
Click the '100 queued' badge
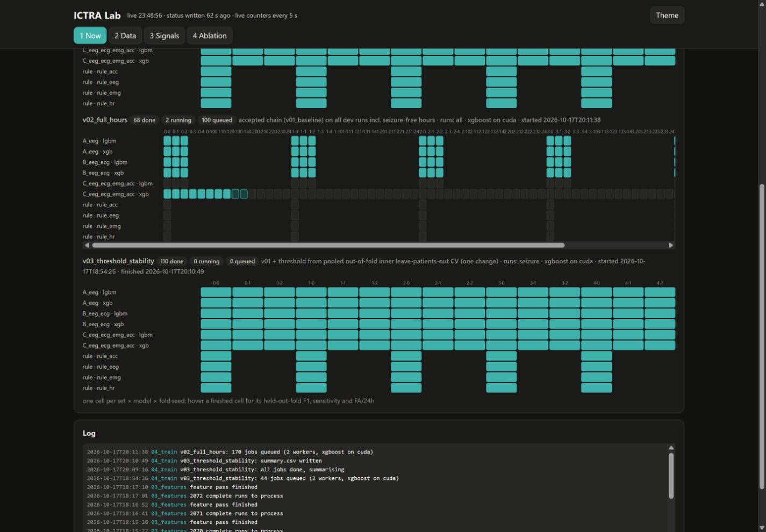(x=217, y=120)
